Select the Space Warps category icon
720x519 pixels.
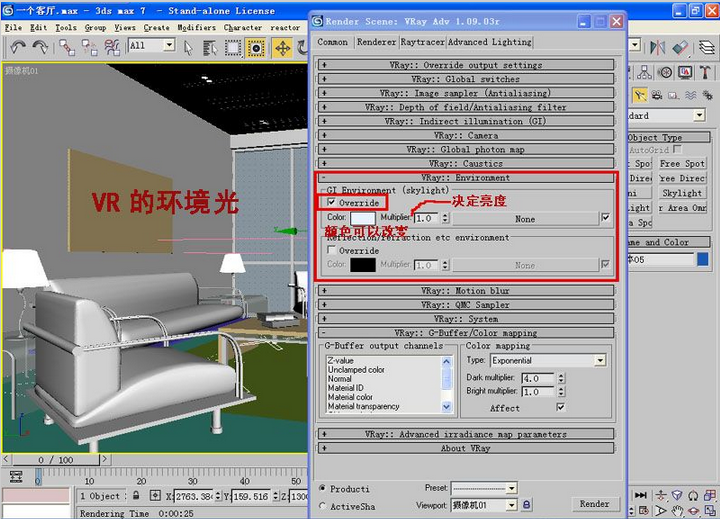pos(691,95)
